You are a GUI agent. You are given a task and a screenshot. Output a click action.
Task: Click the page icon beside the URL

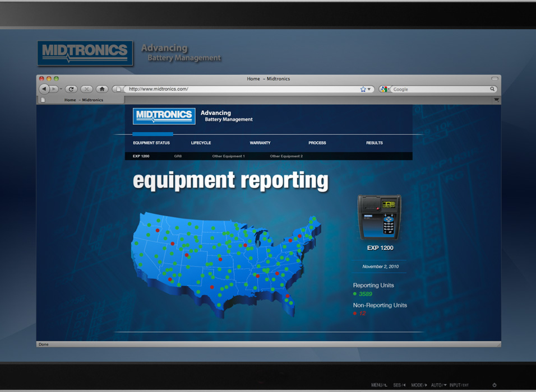pyautogui.click(x=118, y=89)
